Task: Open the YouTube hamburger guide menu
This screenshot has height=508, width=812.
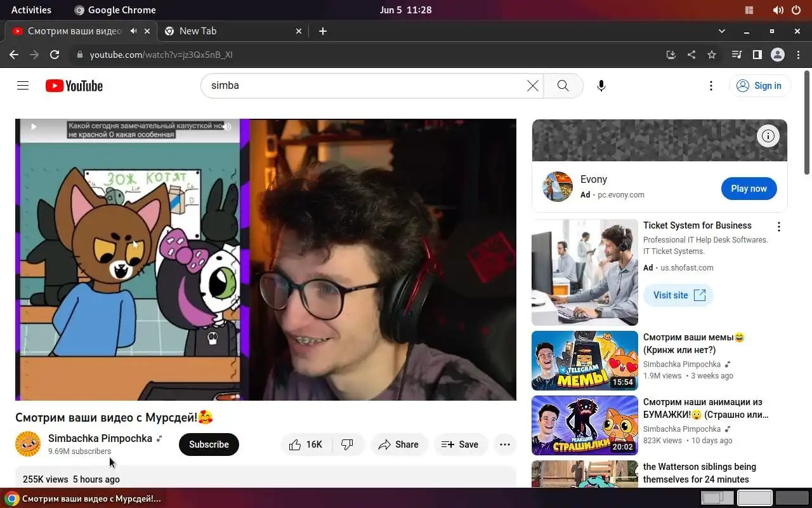Action: (x=23, y=86)
